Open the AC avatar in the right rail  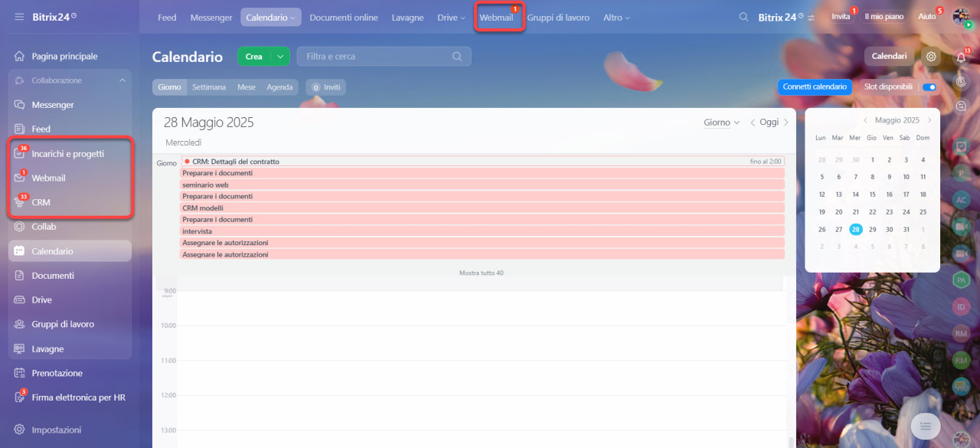(x=962, y=200)
